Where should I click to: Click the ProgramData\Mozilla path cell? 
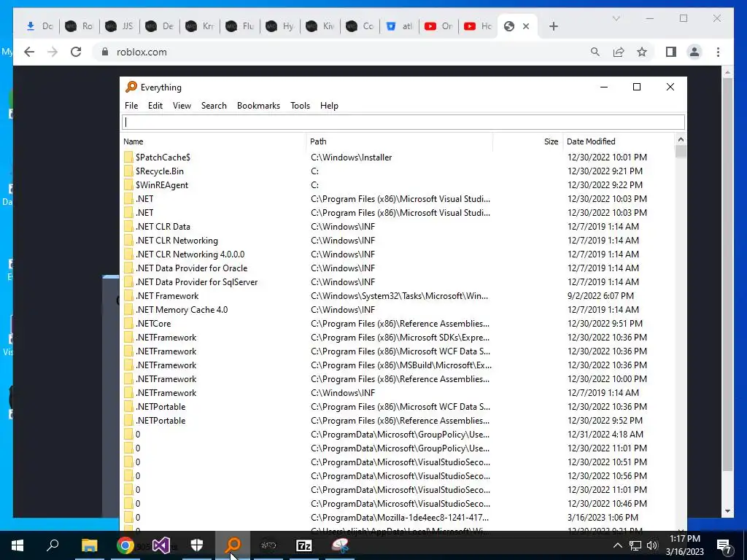coord(400,517)
